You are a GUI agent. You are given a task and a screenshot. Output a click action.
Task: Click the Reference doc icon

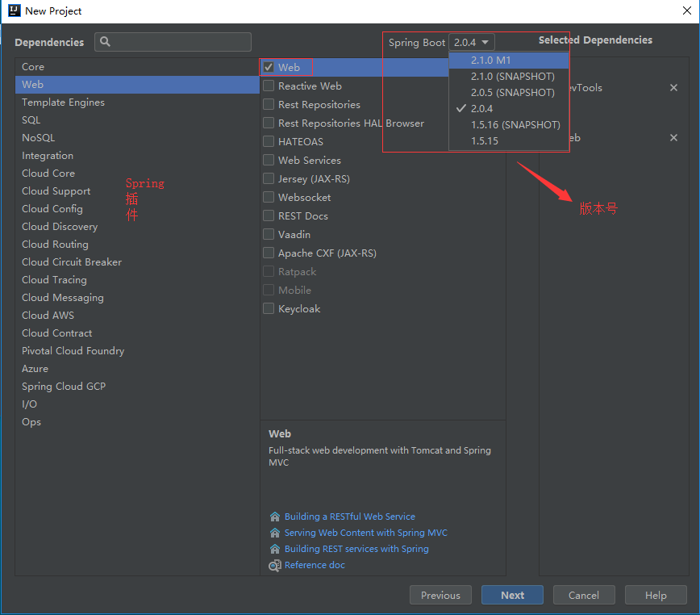coord(273,565)
